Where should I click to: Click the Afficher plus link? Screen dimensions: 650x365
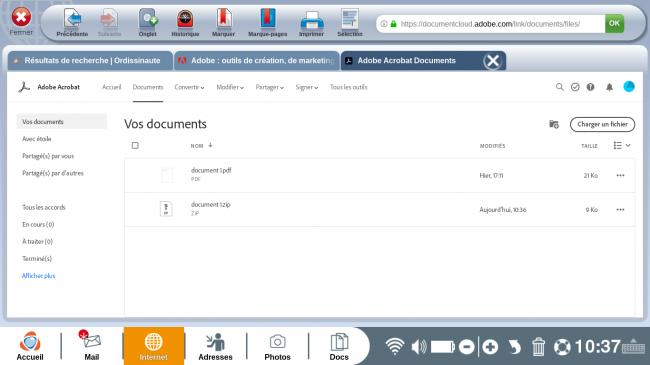click(39, 275)
